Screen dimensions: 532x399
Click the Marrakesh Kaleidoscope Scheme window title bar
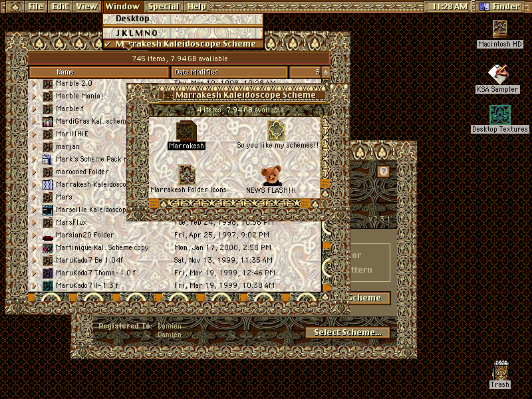click(241, 95)
